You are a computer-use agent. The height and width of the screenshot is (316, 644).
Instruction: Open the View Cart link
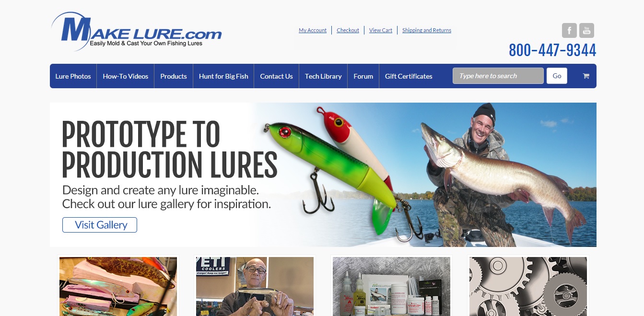(x=381, y=30)
